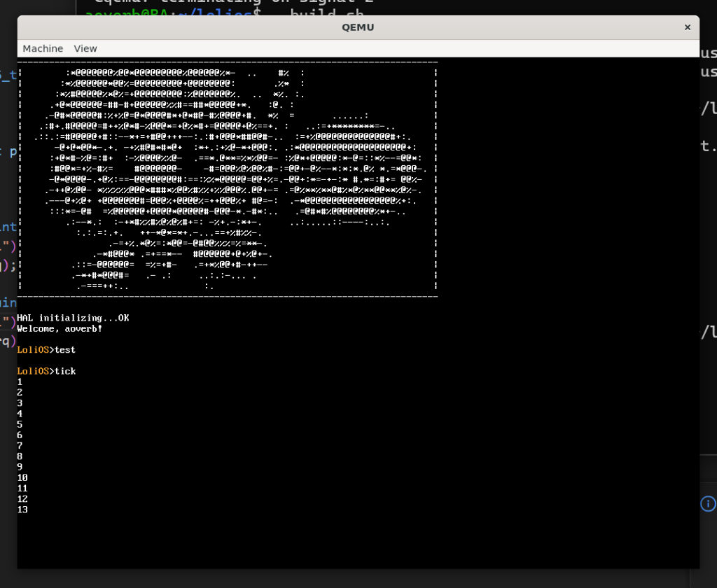Open the View menu
Image resolution: width=717 pixels, height=588 pixels.
[x=85, y=48]
